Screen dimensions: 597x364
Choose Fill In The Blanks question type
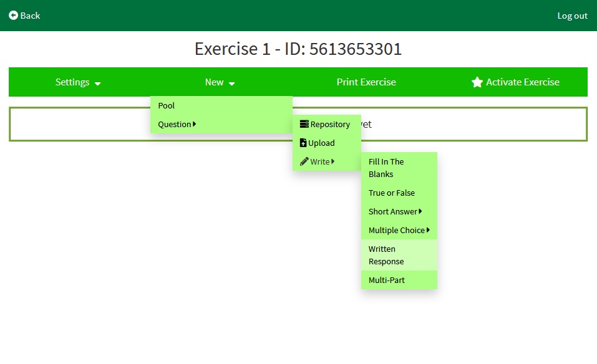click(x=386, y=168)
